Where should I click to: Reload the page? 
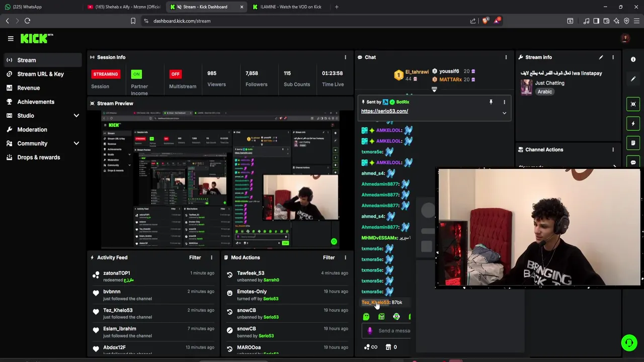pos(27,21)
